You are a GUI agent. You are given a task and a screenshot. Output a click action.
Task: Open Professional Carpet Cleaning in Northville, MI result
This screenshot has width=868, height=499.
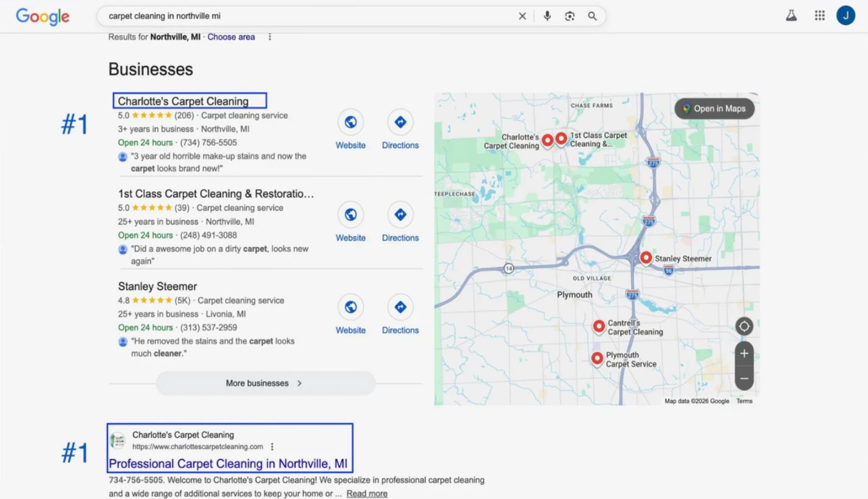tap(228, 464)
